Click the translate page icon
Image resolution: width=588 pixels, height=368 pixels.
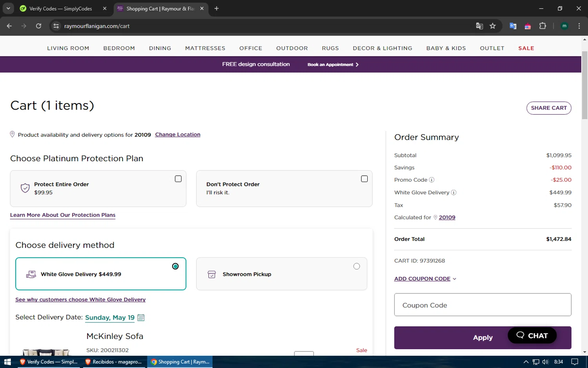[479, 26]
